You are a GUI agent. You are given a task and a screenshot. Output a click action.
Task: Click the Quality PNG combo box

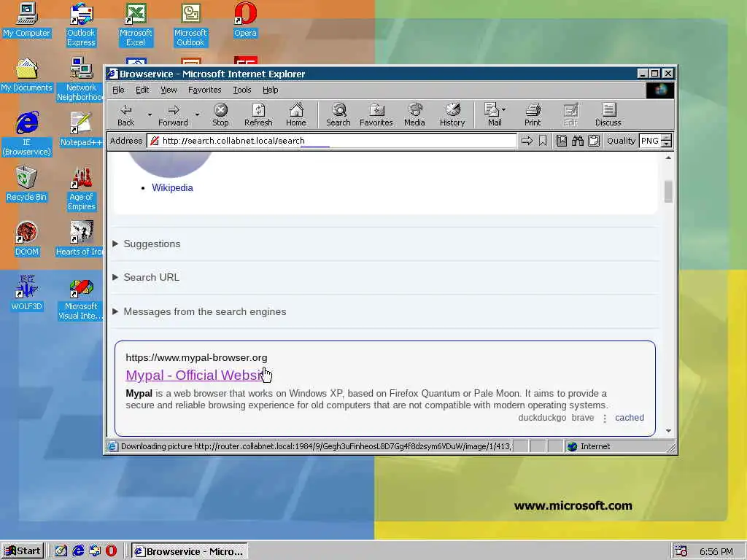650,141
